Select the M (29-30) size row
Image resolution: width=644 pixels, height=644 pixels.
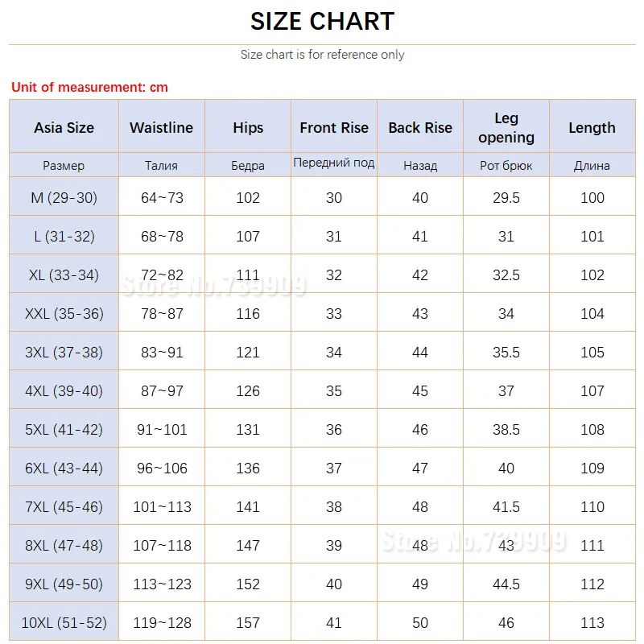(323, 196)
